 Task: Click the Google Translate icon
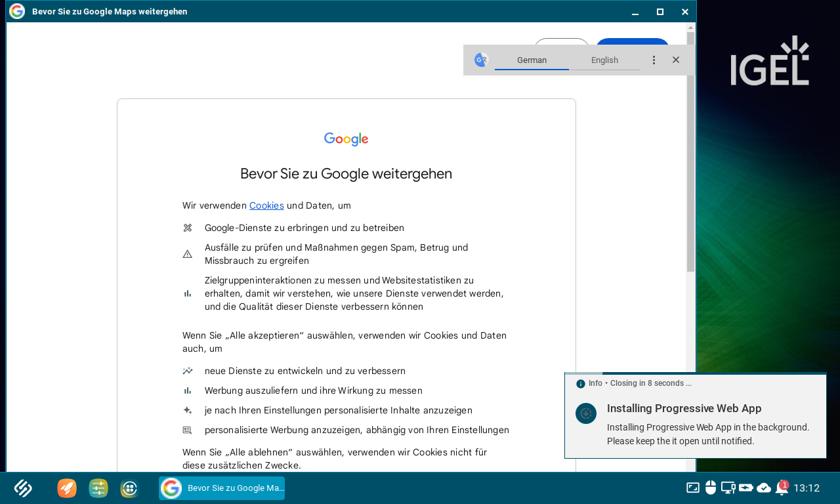[x=481, y=60]
